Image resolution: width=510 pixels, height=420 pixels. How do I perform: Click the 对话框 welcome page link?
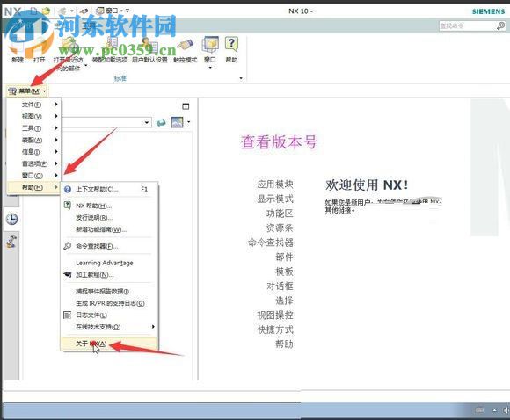pyautogui.click(x=280, y=286)
